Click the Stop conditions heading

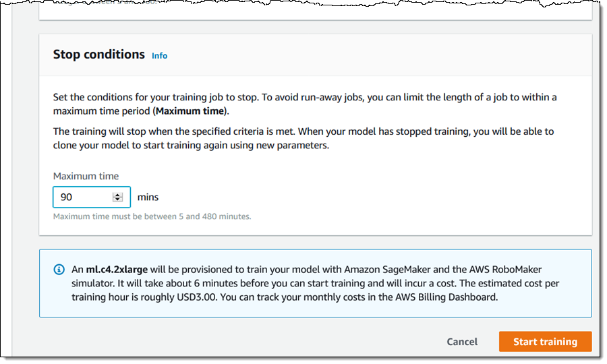[98, 55]
